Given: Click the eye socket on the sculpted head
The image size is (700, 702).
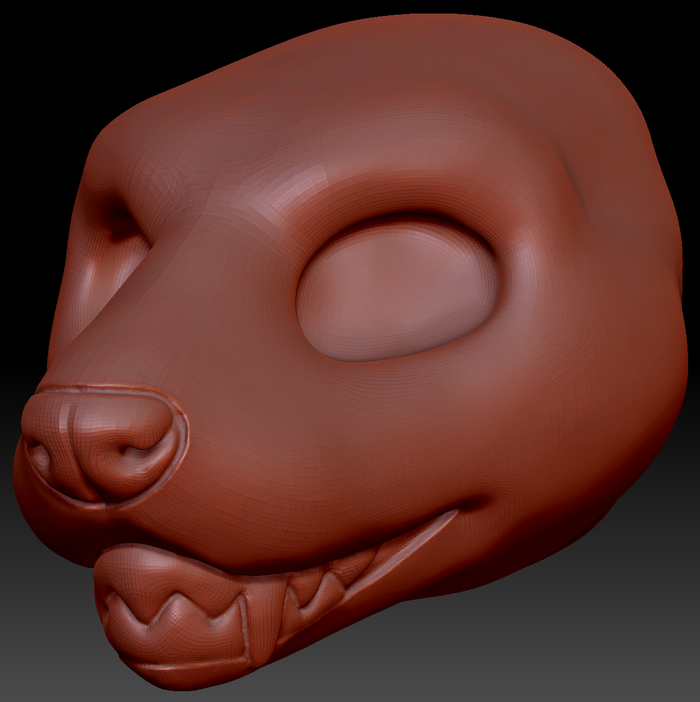Looking at the screenshot, I should pyautogui.click(x=397, y=290).
